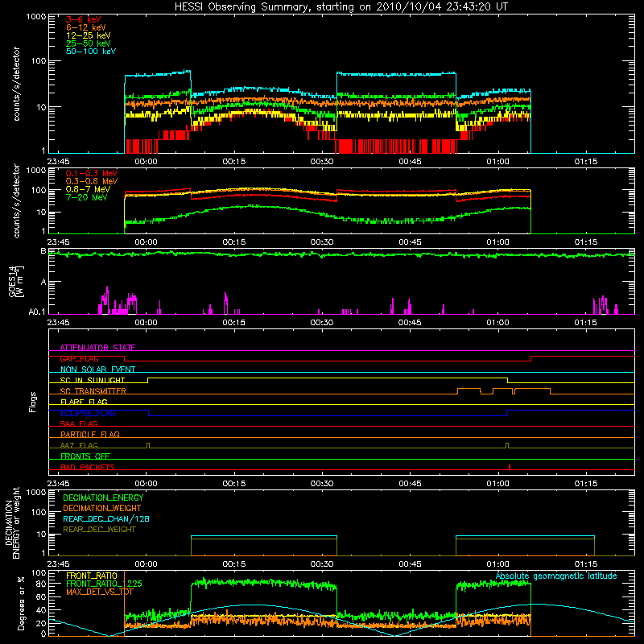The height and width of the screenshot is (644, 644).
Task: Select the NON_SOLAR_EVENT flag label
Action: click(x=97, y=369)
